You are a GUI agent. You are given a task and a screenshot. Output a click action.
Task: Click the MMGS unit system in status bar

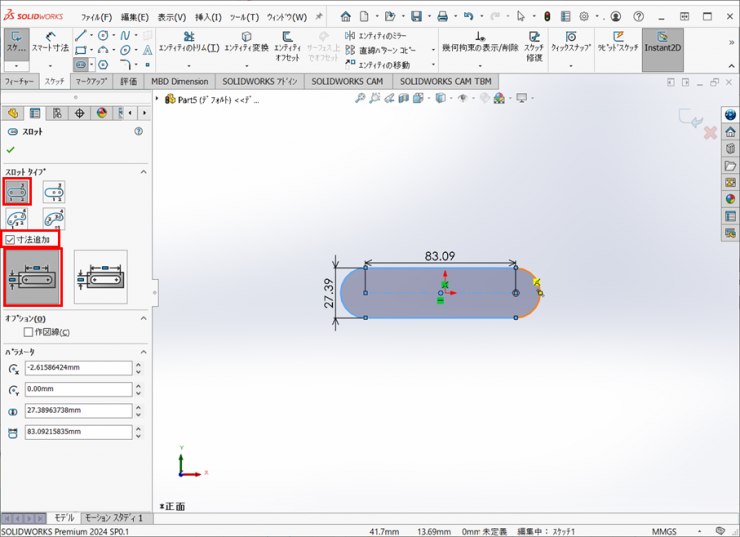tap(664, 531)
